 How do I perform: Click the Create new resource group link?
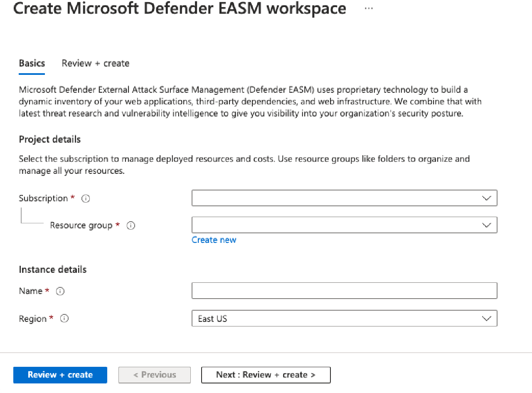tap(214, 240)
